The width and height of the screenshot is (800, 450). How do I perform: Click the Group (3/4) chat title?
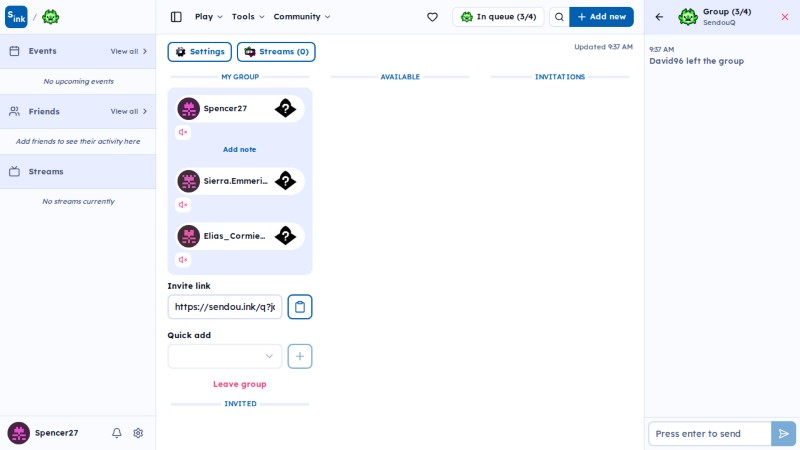727,12
